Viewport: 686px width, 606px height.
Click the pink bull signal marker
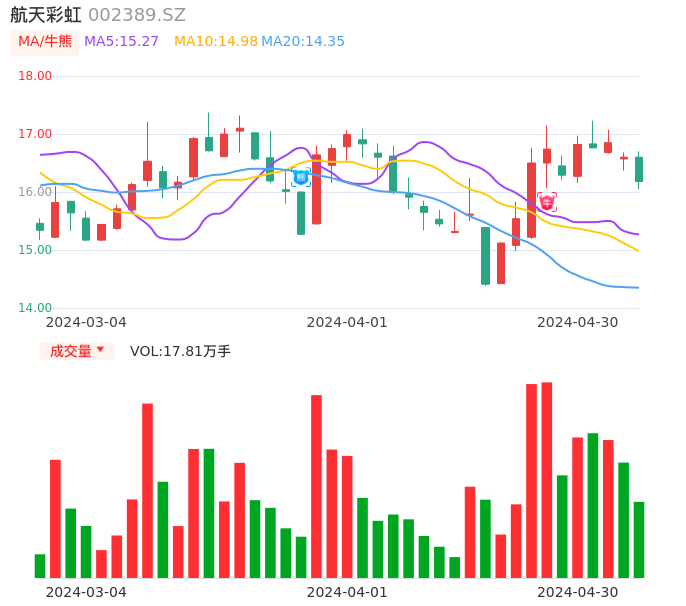(547, 202)
